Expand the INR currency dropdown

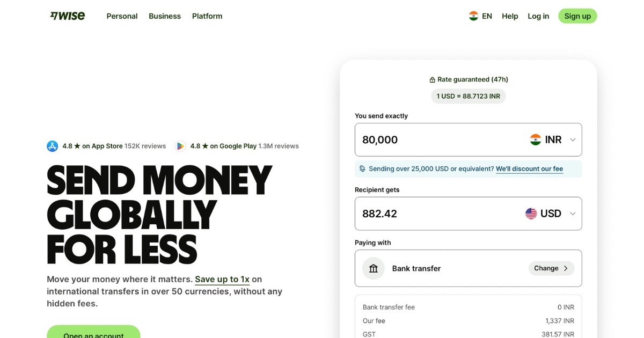point(573,139)
